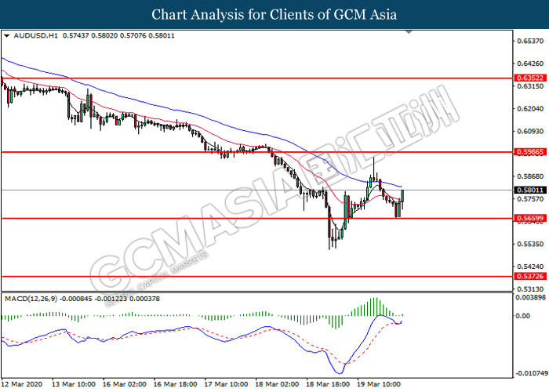Click the -0.010749 MACD scale value

click(x=532, y=373)
